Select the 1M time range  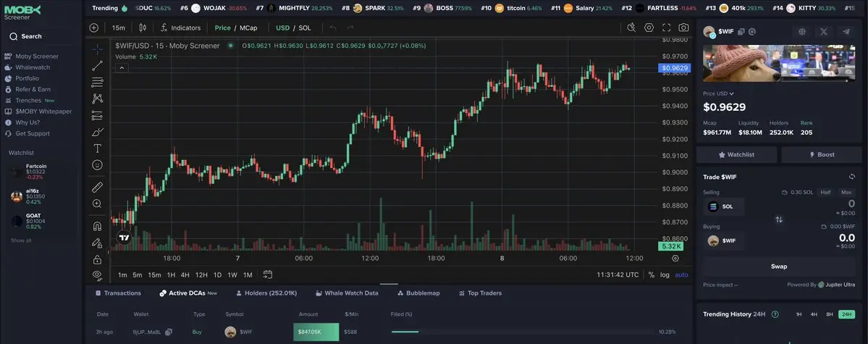pyautogui.click(x=248, y=274)
